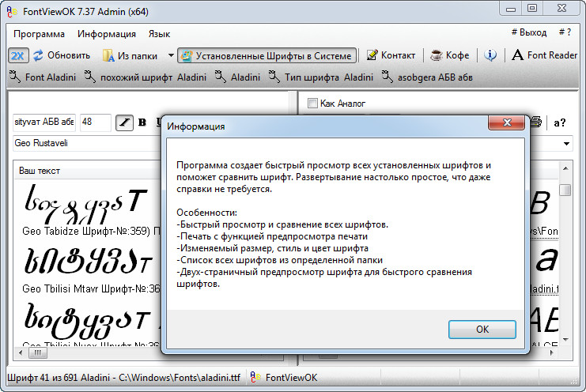
Task: Open the blue info icon
Action: pos(490,55)
